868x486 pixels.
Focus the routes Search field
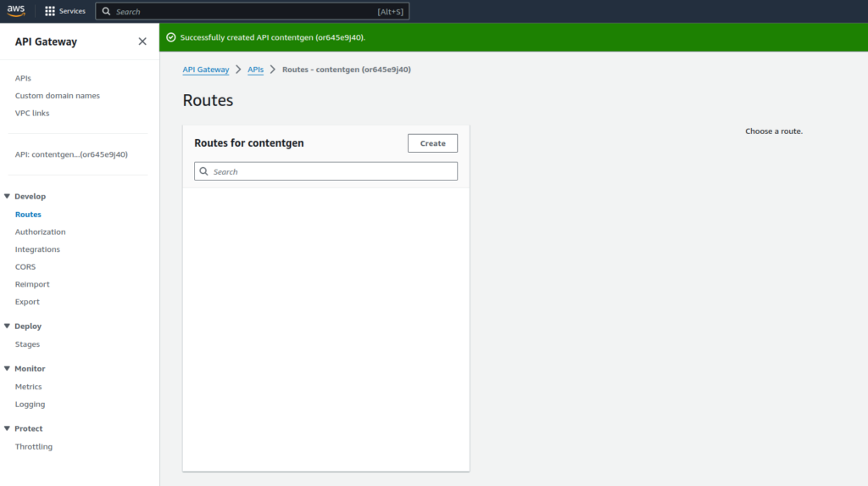coord(326,171)
